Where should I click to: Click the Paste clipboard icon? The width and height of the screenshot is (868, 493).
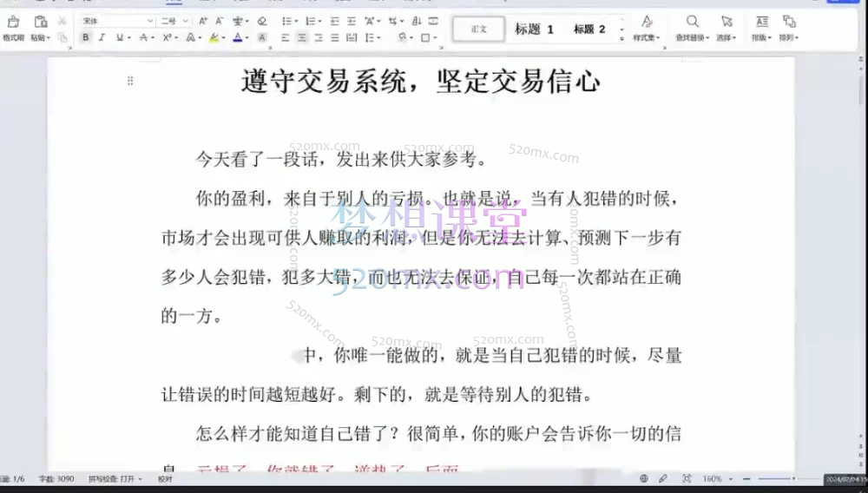[x=41, y=22]
